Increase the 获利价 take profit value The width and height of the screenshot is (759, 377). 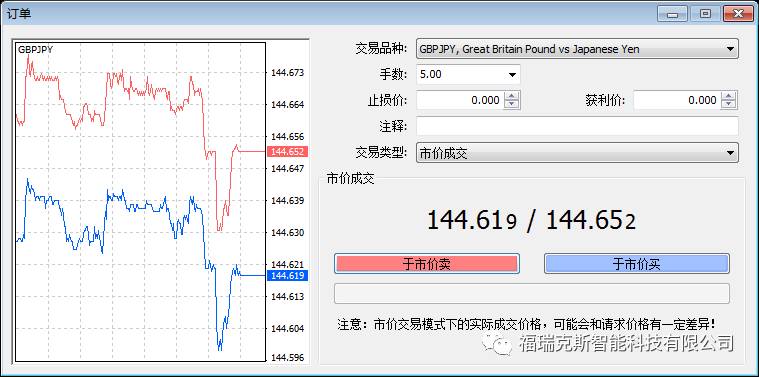click(729, 96)
